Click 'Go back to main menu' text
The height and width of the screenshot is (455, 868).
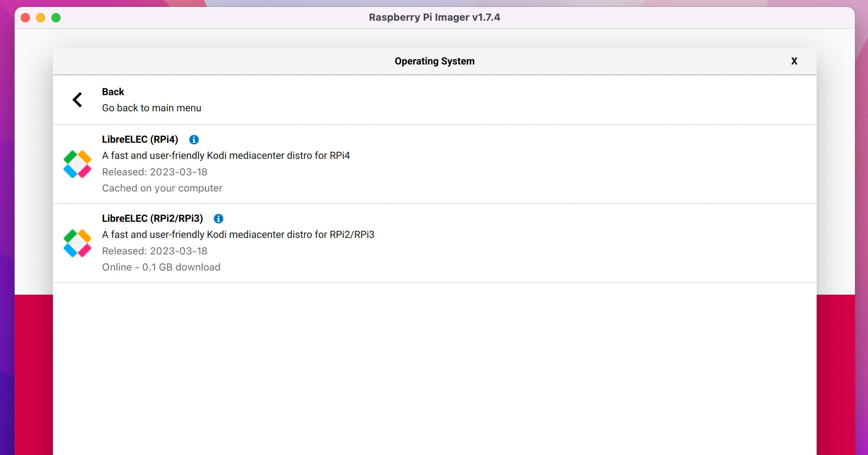tap(151, 108)
